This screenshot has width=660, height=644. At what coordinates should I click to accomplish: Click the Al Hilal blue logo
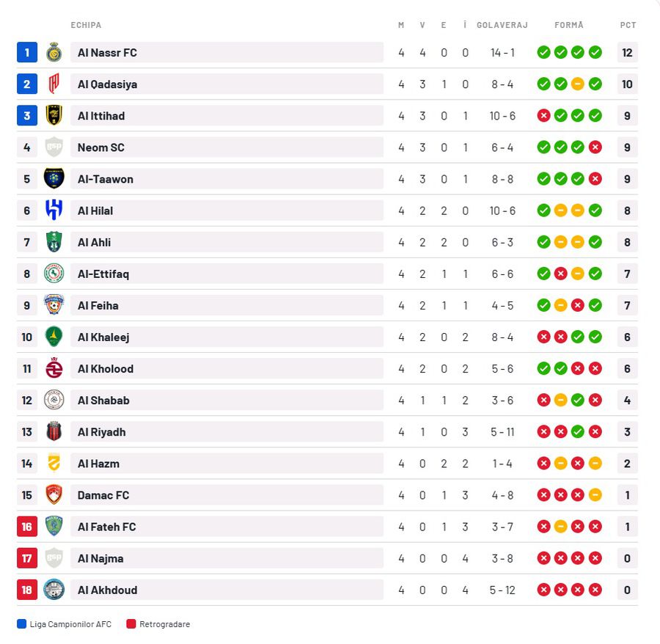54,211
